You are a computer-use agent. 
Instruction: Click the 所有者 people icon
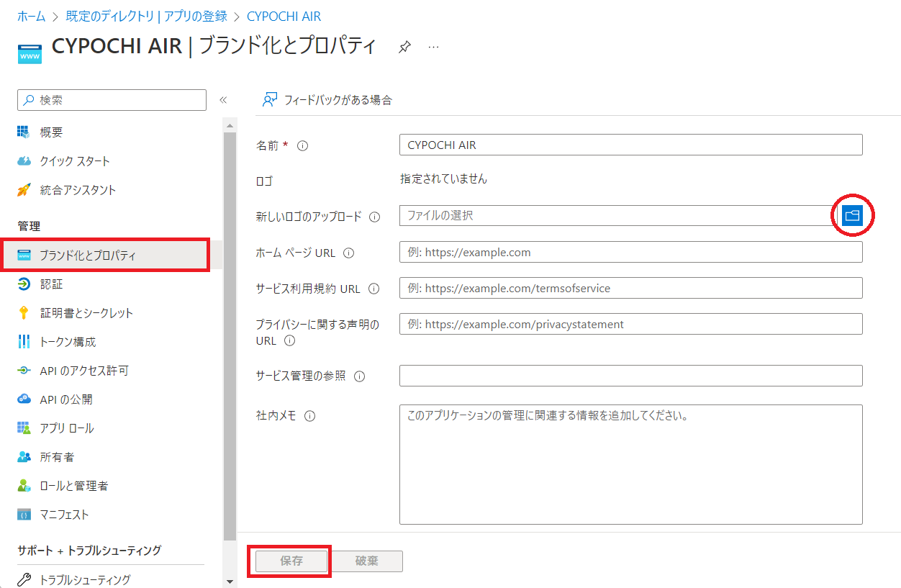[x=24, y=457]
